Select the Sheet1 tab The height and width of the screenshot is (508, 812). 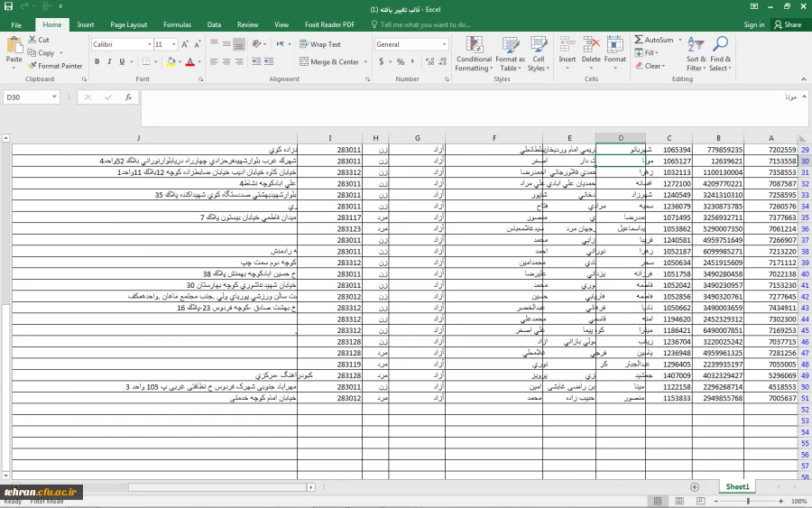click(737, 486)
